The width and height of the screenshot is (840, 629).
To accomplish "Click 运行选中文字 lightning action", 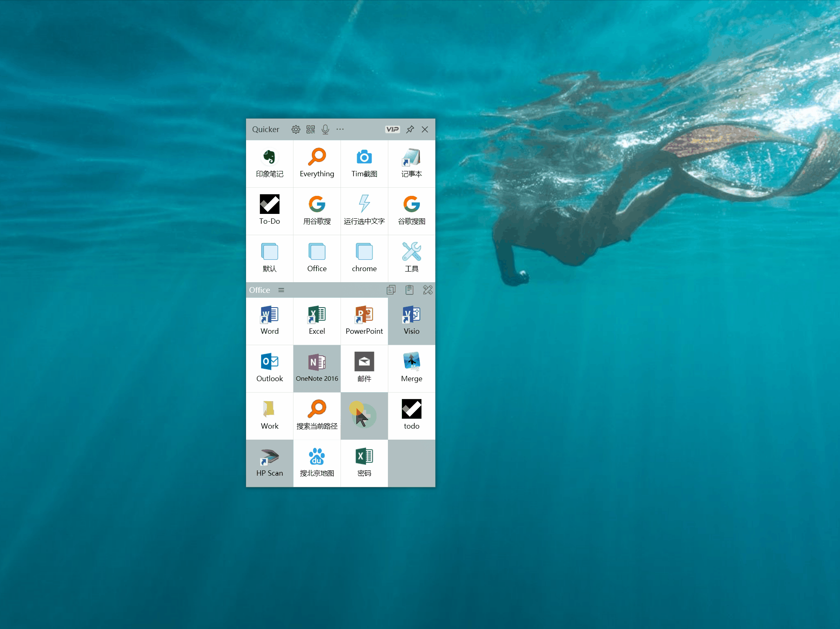I will click(x=364, y=211).
